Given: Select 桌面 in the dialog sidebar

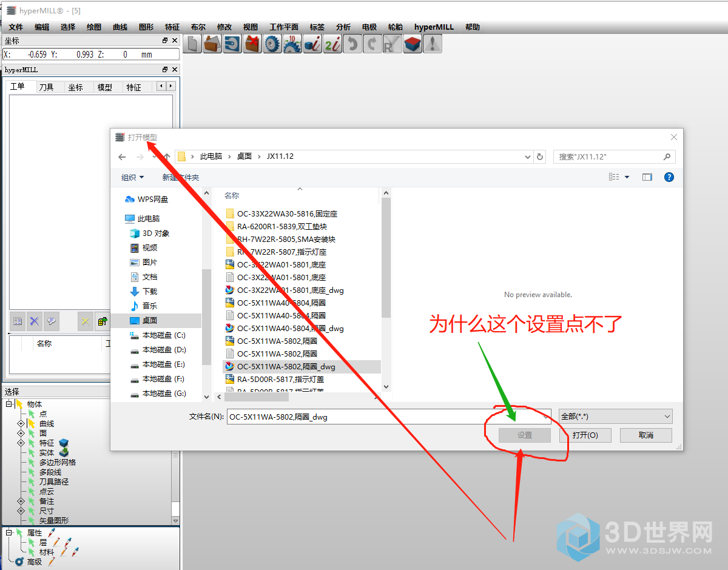Looking at the screenshot, I should pyautogui.click(x=150, y=321).
